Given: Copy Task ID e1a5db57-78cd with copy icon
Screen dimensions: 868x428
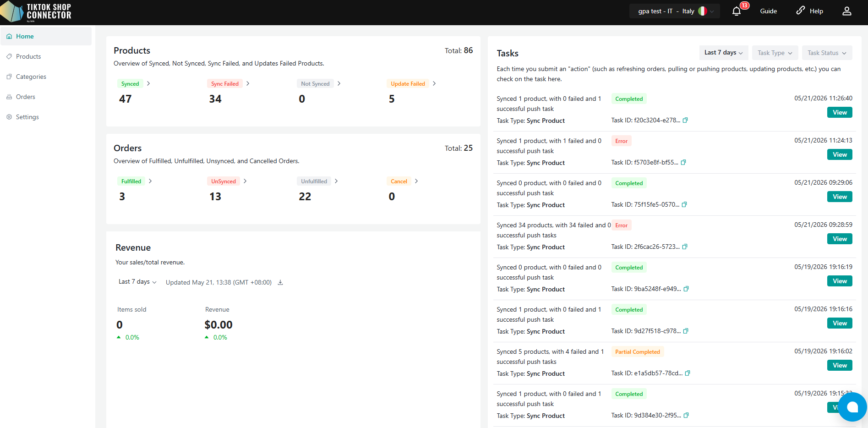Looking at the screenshot, I should click(x=688, y=373).
